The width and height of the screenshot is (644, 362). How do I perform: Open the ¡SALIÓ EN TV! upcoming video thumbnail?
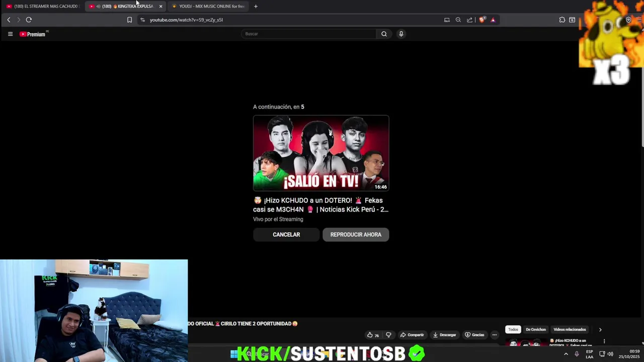point(321,153)
